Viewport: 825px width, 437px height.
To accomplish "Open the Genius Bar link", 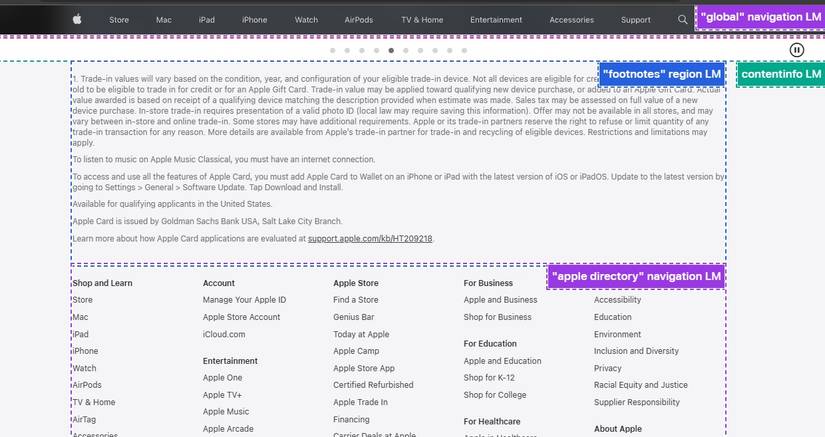I will tap(354, 317).
